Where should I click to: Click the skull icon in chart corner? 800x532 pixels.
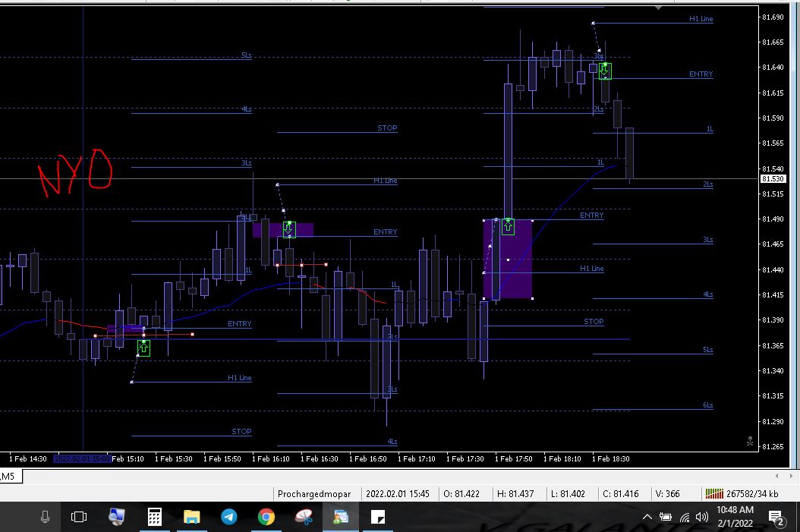pos(749,442)
